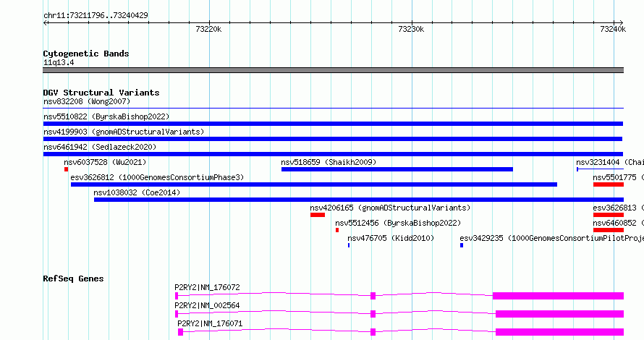Click the 11q13.4 band name text
Image resolution: width=644 pixels, height=340 pixels.
click(x=59, y=62)
